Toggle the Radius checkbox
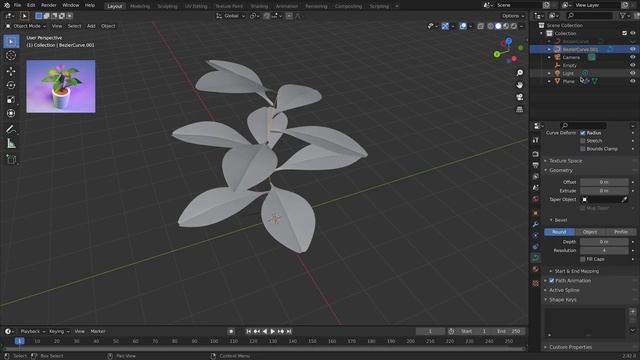The height and width of the screenshot is (360, 640). pos(582,133)
